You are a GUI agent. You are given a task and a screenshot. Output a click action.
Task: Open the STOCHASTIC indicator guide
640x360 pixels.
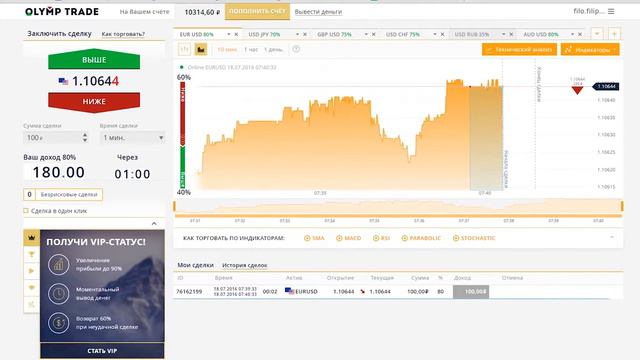(474, 238)
